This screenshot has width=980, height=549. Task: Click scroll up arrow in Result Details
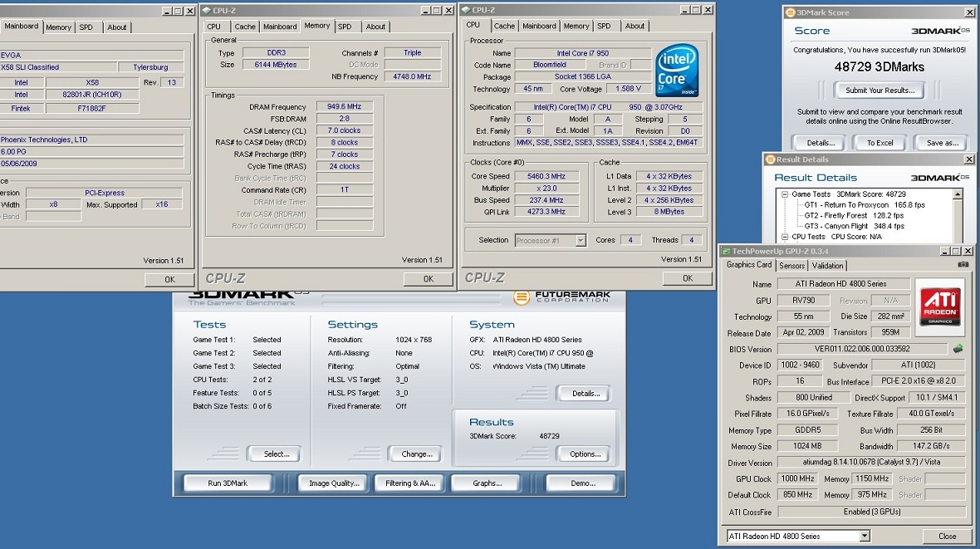point(957,195)
